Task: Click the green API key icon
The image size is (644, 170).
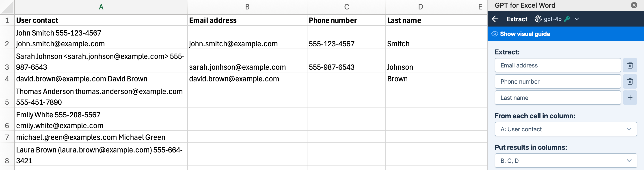Action: pyautogui.click(x=567, y=19)
